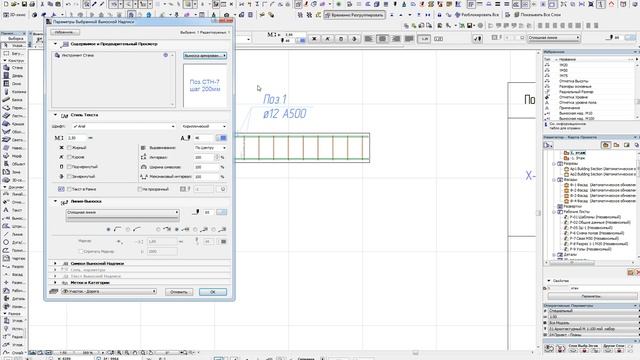
Task: Select the Door tool in the toolbox
Action: coord(12,76)
